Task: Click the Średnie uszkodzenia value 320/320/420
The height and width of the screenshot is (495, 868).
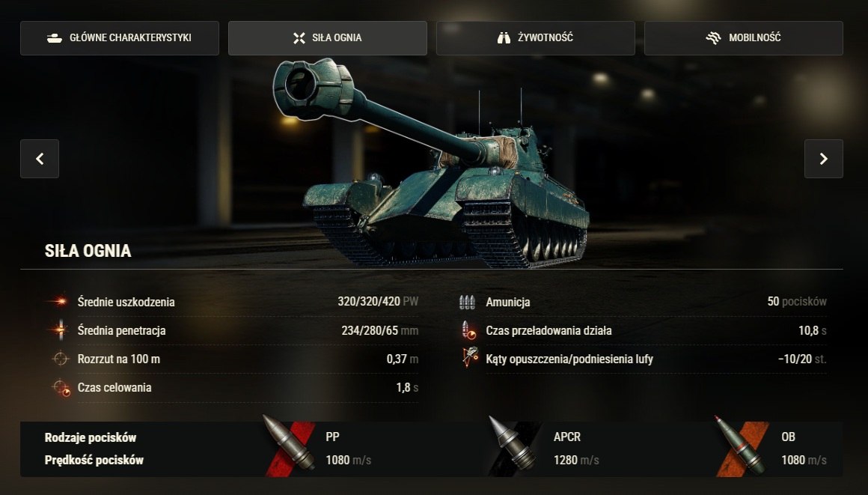Action: click(369, 302)
